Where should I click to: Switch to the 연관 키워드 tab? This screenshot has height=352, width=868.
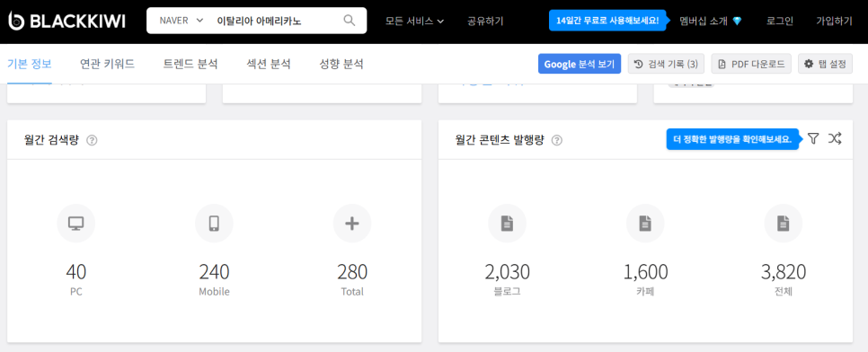(108, 64)
